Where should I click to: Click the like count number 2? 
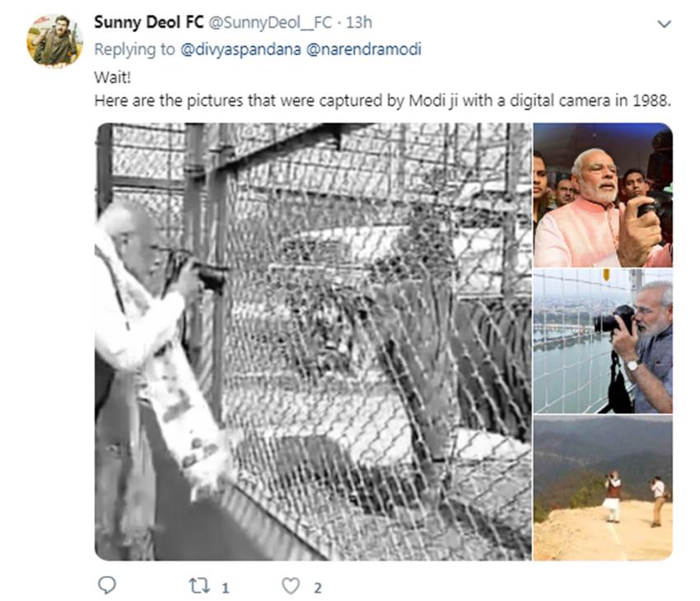317,587
